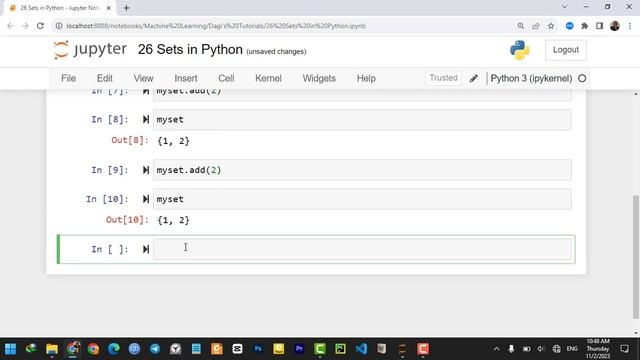Click the Out[10]: prompt label
Viewport: 640px width, 360px height.
[x=127, y=220]
